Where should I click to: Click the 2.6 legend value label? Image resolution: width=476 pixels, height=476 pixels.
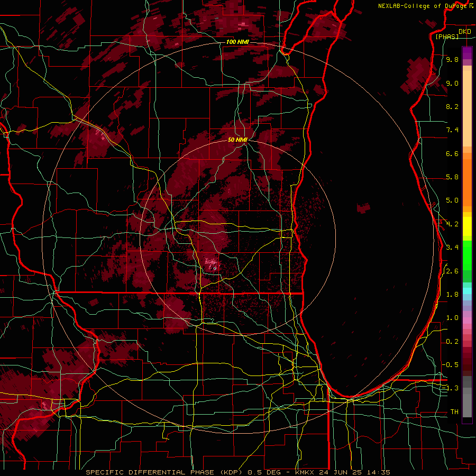click(452, 271)
